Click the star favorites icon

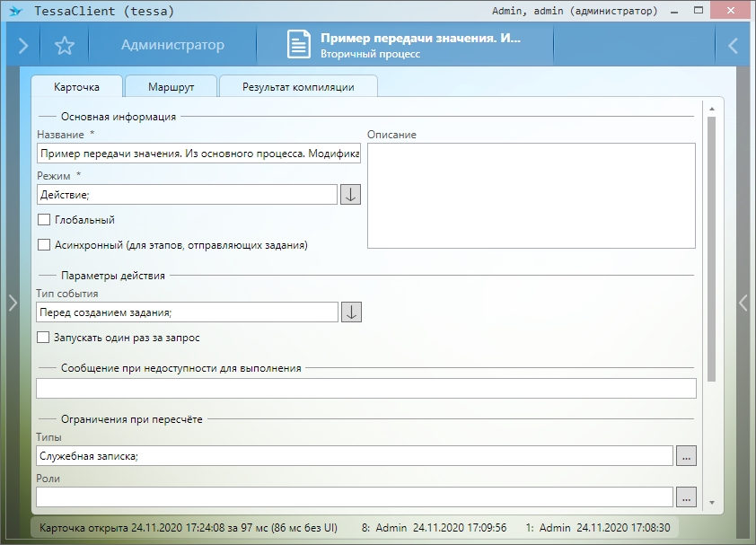64,46
